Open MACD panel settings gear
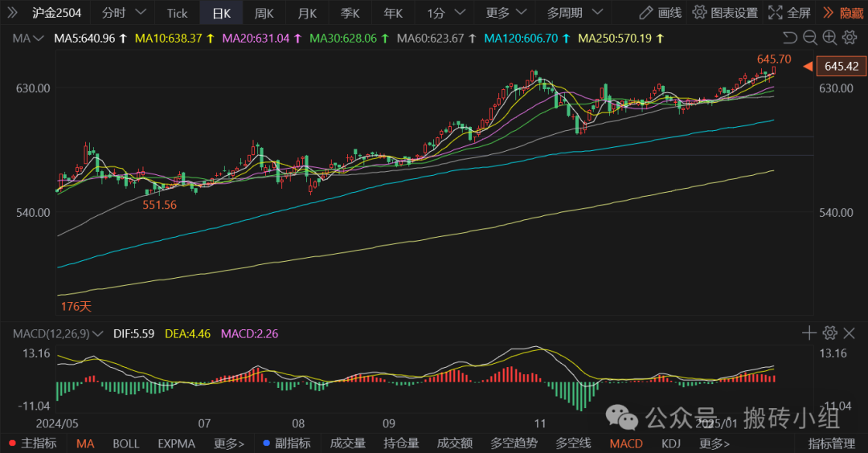 (829, 333)
